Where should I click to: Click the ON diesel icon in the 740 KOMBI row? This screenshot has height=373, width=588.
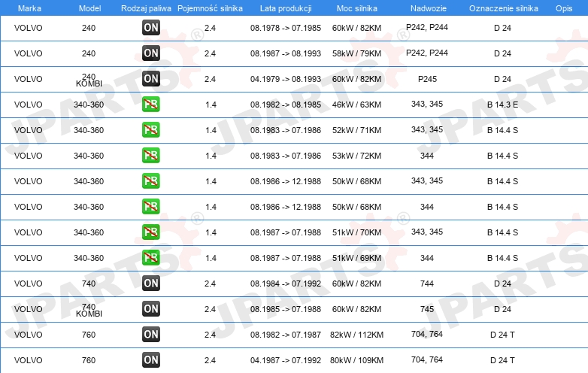coord(151,308)
